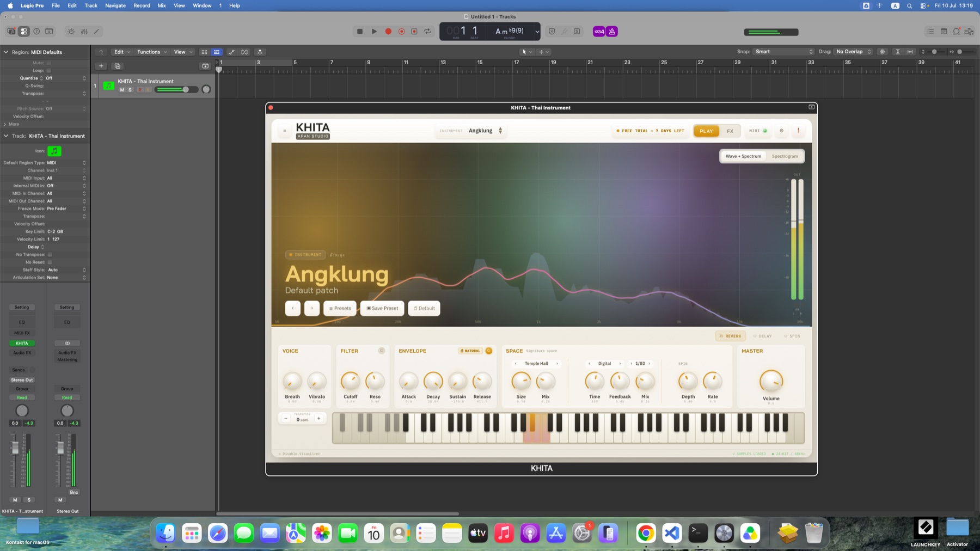Viewport: 980px width, 551px height.
Task: Click the Presets button in KHITA
Action: tap(340, 308)
